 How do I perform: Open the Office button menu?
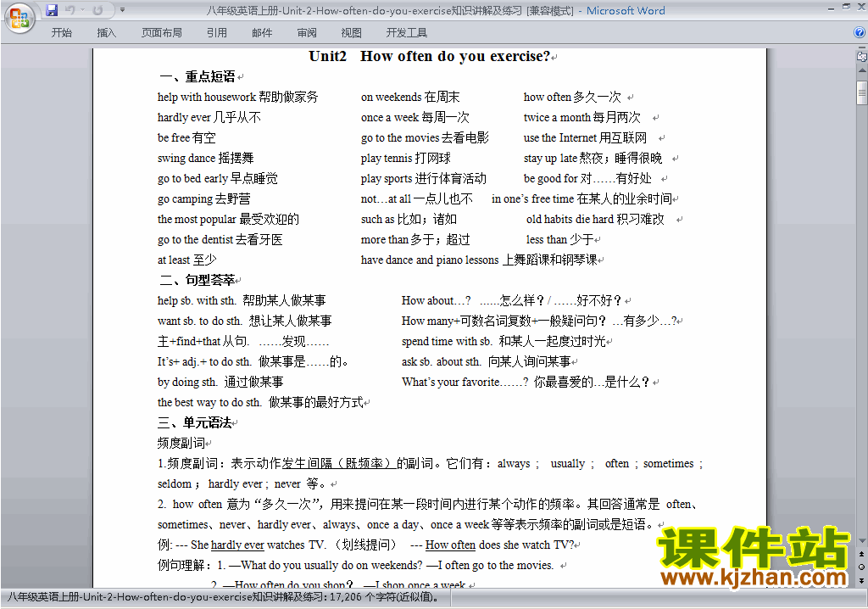19,19
